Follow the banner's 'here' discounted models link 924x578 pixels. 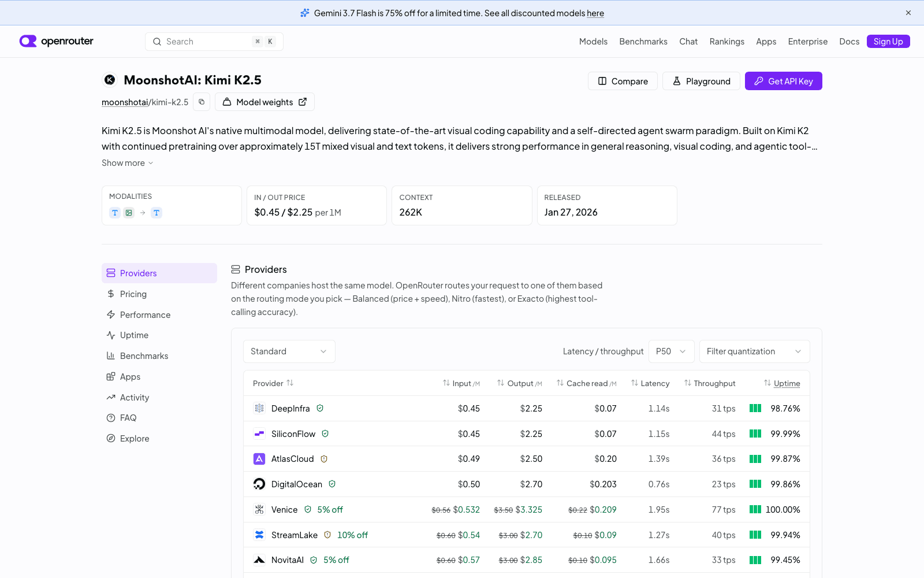[x=595, y=13]
